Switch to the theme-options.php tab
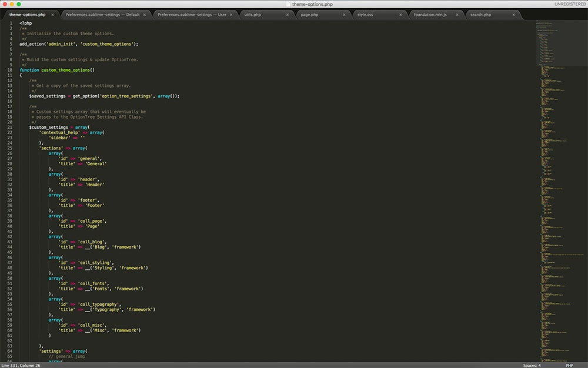 pos(28,15)
